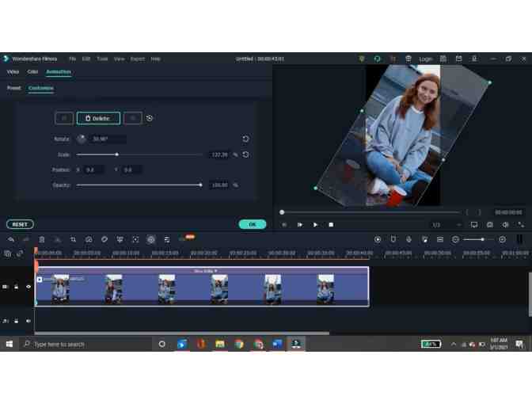Click the record voiceover microphone icon
Screen dimensions: 532x404
[x=408, y=239]
